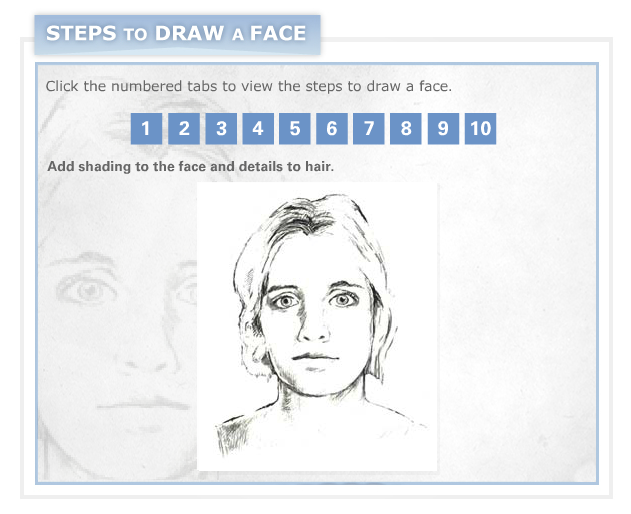Click the left eye in the portrait

click(x=285, y=301)
